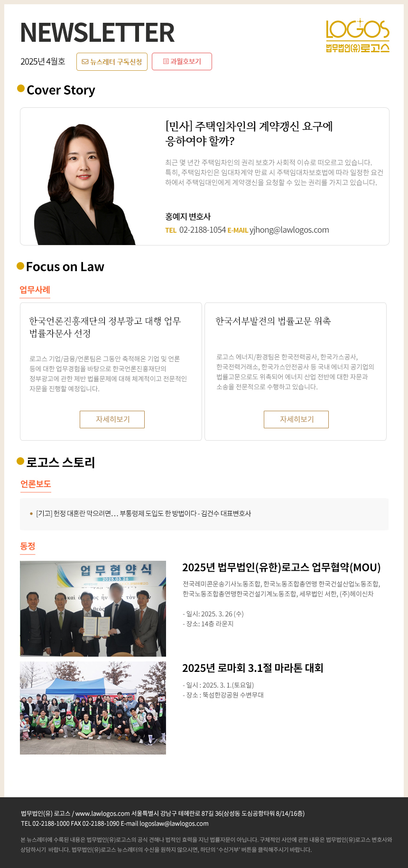Click email yjhong@lawlogos.com
Viewport: 408px width, 868px height.
289,230
